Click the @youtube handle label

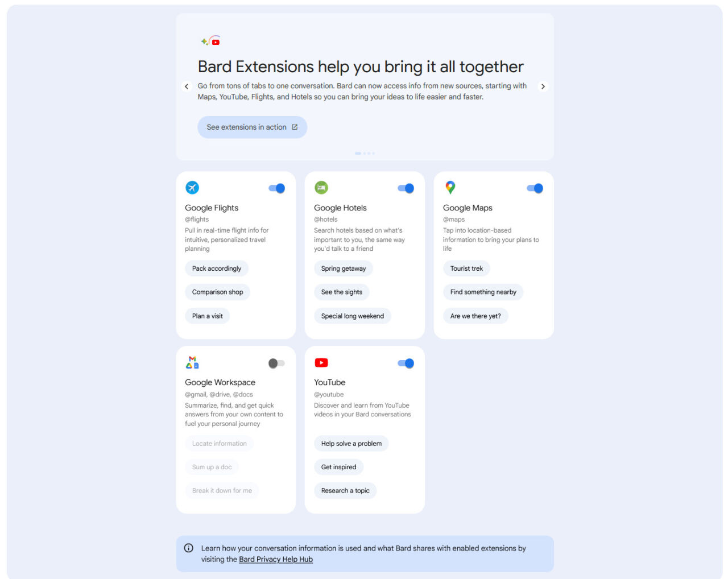(329, 394)
